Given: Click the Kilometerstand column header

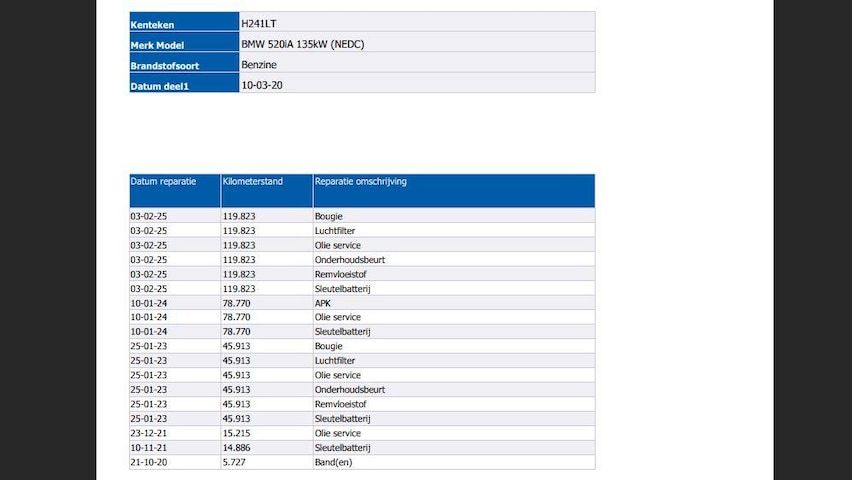Looking at the screenshot, I should click(x=267, y=191).
